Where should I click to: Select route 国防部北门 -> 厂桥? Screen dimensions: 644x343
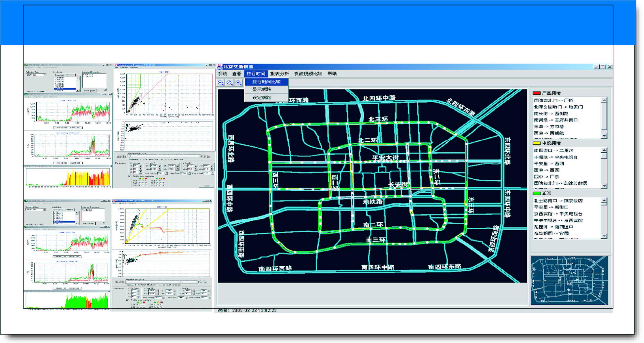(x=553, y=100)
